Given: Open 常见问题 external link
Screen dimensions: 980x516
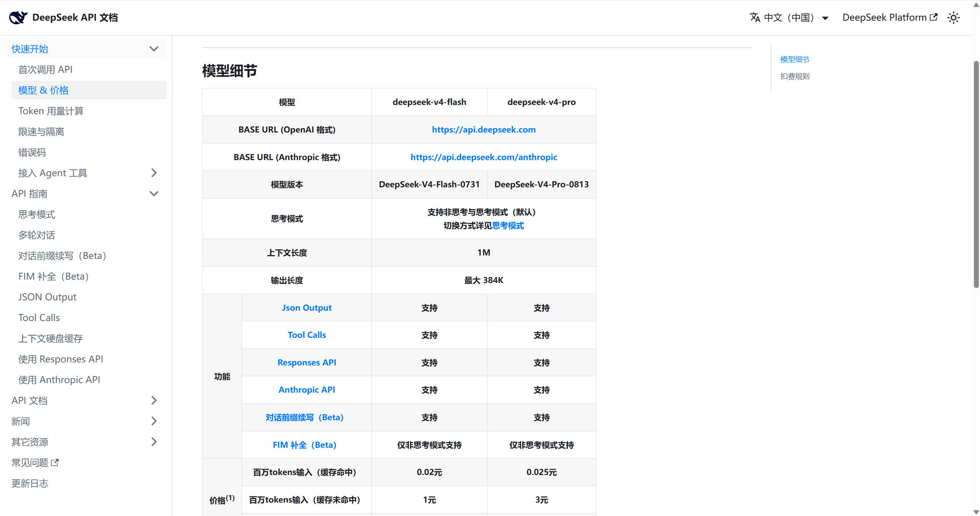Looking at the screenshot, I should (35, 462).
